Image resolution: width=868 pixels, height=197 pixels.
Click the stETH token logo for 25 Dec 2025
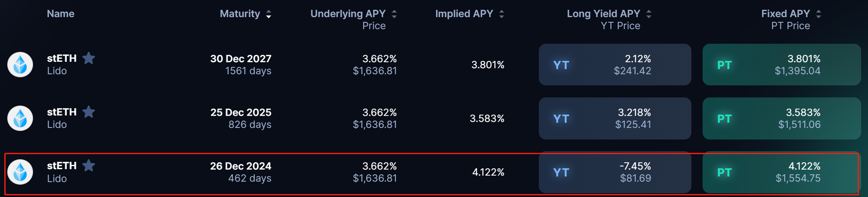[20, 118]
